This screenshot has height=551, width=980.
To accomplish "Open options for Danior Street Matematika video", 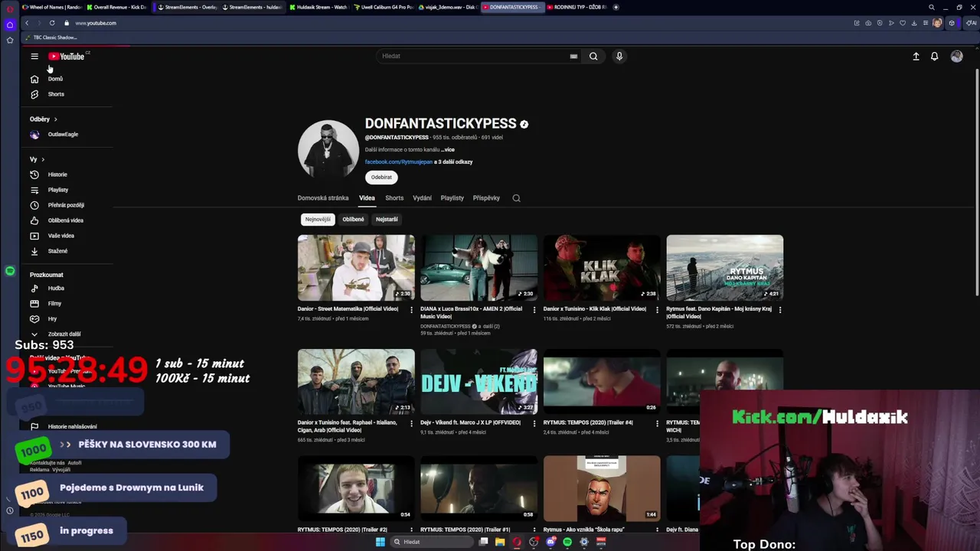I will point(411,310).
